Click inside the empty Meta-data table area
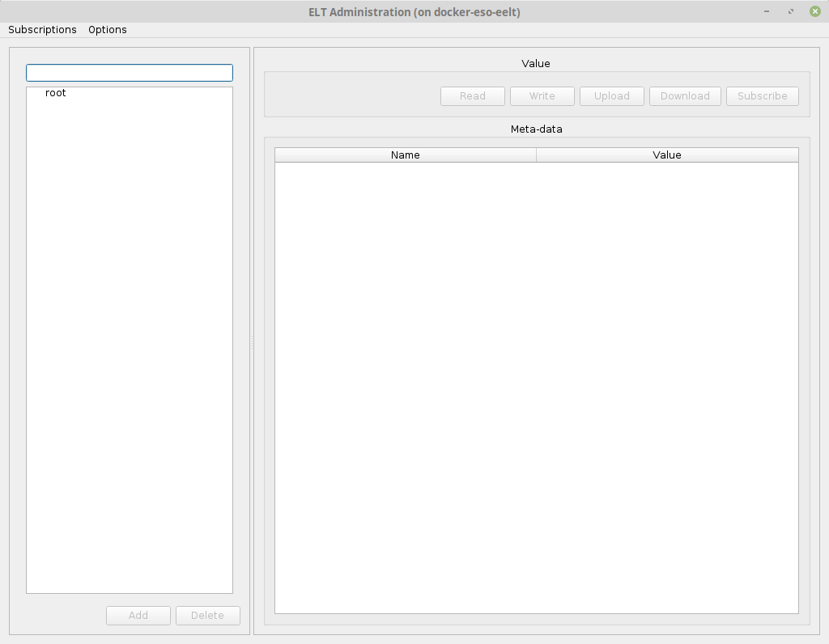This screenshot has height=644, width=829. point(536,388)
